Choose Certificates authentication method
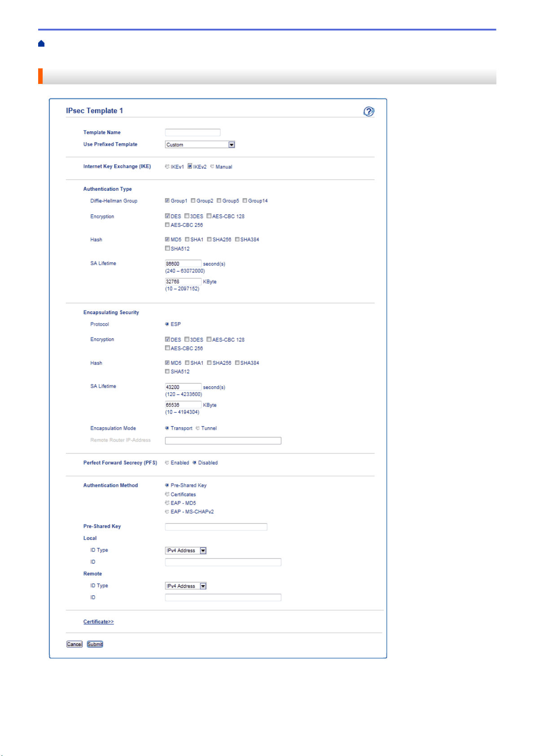Viewport: 535px width, 756px height. click(x=167, y=494)
